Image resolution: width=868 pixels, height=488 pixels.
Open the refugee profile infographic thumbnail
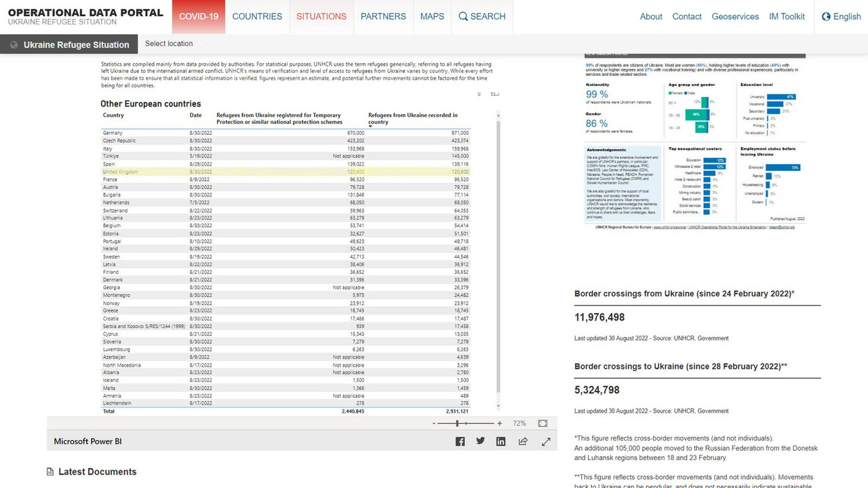[695, 144]
